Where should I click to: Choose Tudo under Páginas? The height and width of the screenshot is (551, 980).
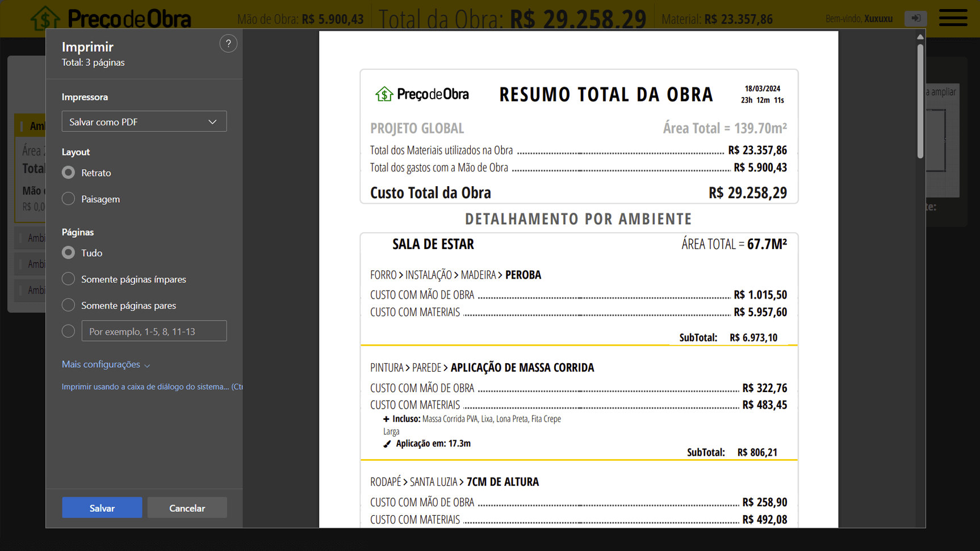68,253
